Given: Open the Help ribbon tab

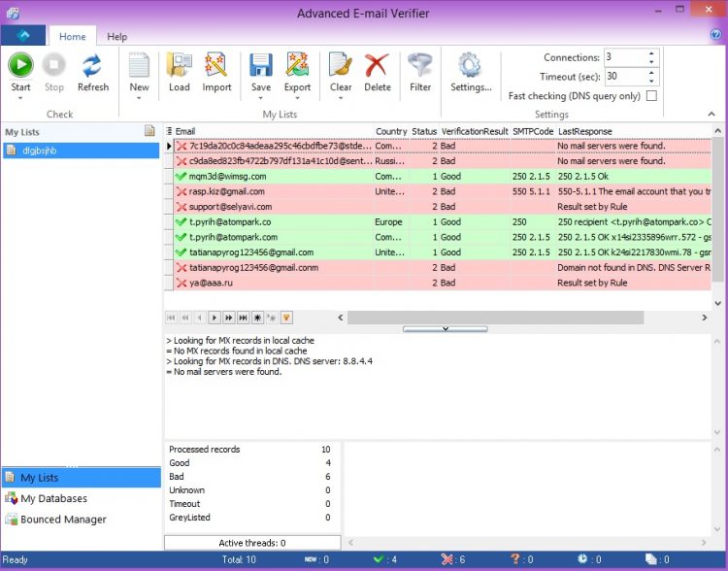Looking at the screenshot, I should tap(117, 36).
